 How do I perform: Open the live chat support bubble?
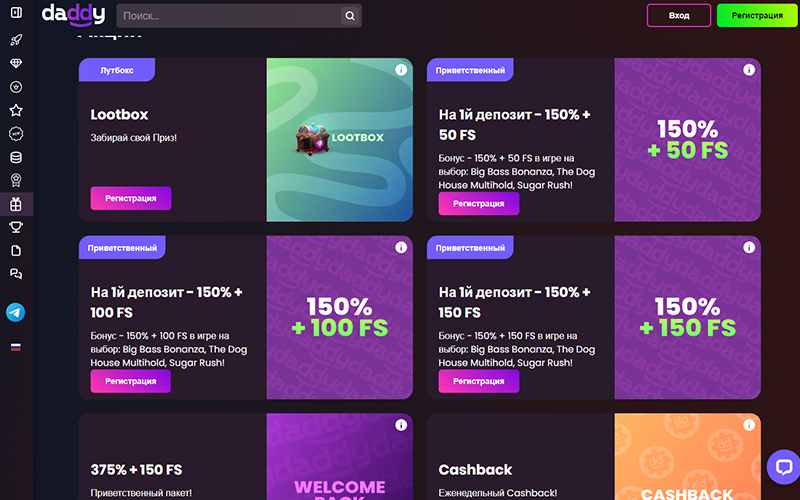coord(784,467)
